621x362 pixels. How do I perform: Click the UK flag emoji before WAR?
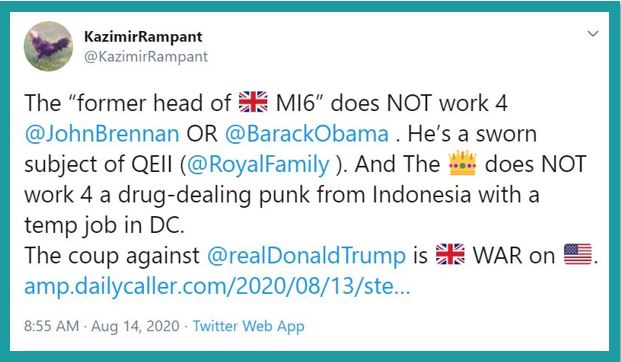click(450, 254)
